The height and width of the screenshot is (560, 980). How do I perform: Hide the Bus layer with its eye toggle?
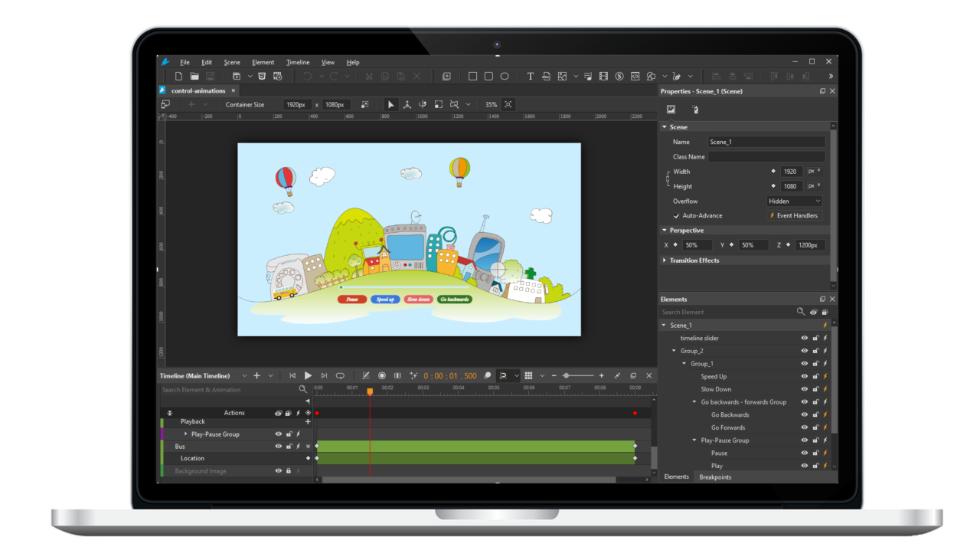point(278,446)
